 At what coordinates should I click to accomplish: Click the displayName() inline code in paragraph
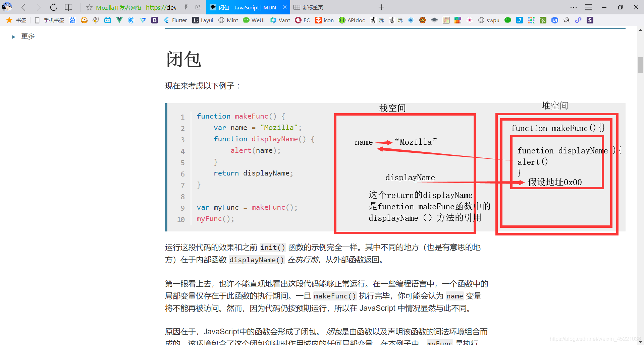[257, 260]
